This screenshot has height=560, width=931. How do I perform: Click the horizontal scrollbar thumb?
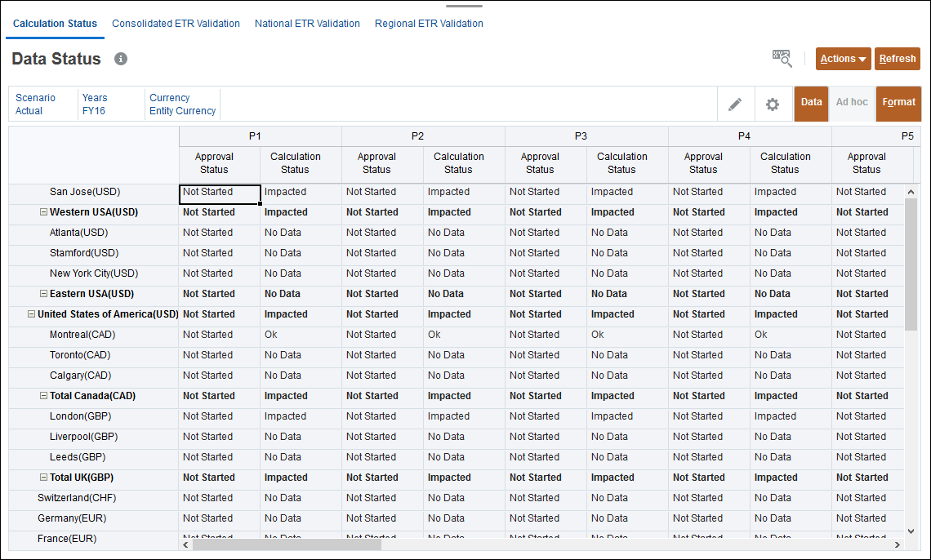point(287,544)
